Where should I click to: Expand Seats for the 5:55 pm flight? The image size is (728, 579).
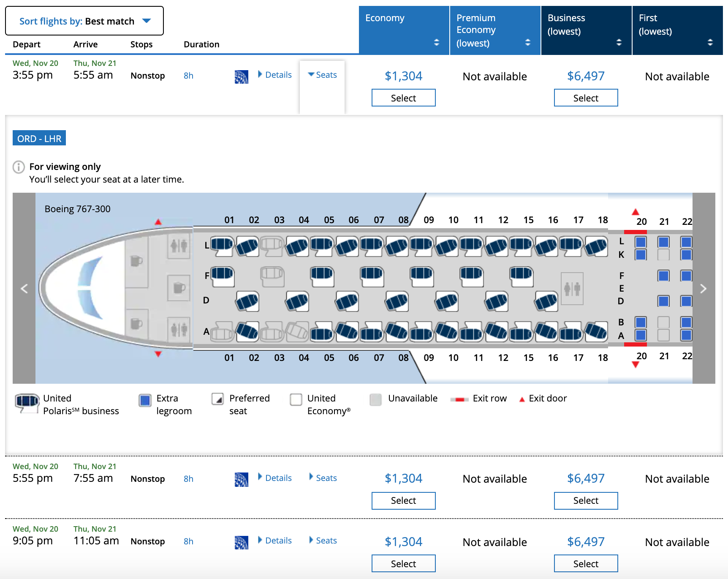click(323, 478)
